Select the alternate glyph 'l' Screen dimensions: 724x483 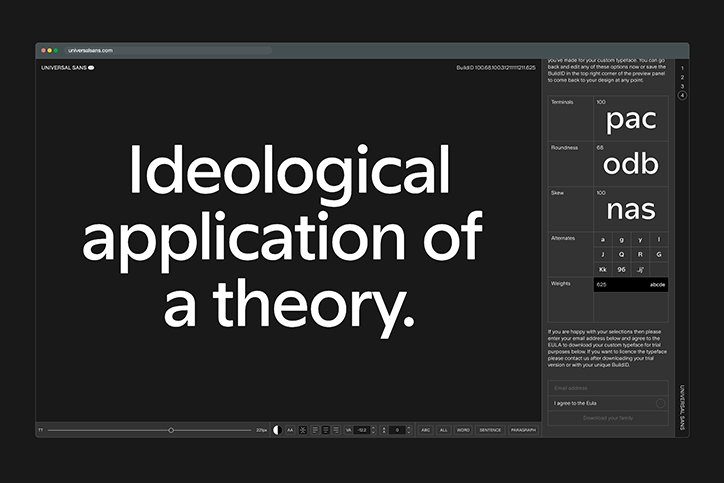[659, 240]
